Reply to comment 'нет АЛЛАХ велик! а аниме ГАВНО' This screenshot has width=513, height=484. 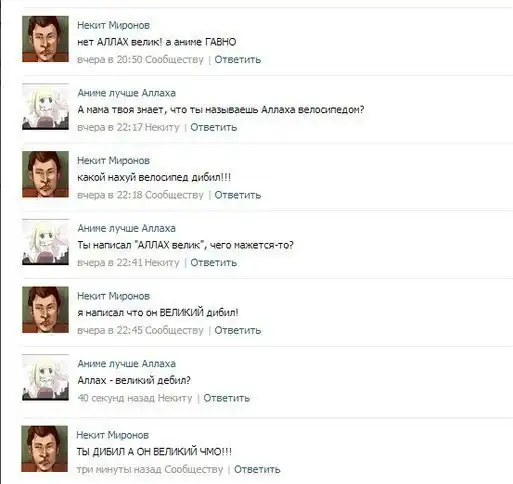tap(238, 60)
